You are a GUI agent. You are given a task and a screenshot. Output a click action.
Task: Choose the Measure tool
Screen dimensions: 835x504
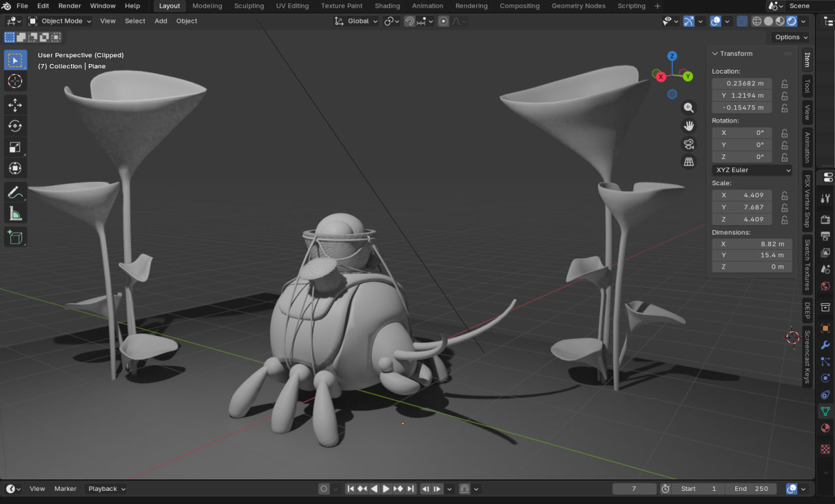click(x=16, y=213)
